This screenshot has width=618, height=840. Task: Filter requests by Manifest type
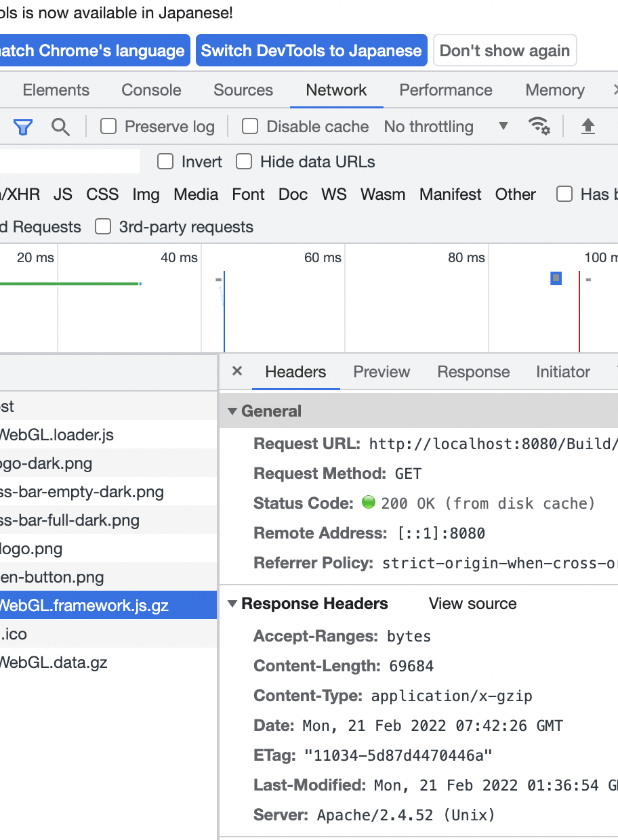451,194
